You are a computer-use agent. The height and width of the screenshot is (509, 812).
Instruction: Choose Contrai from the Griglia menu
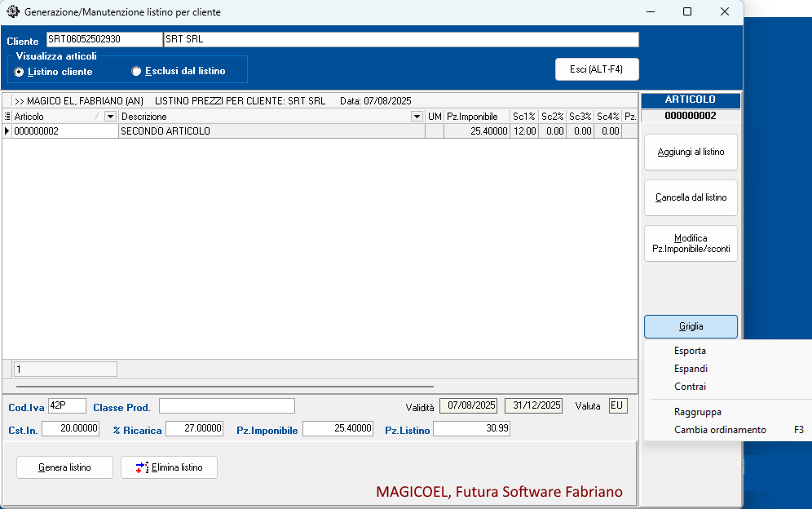click(690, 387)
